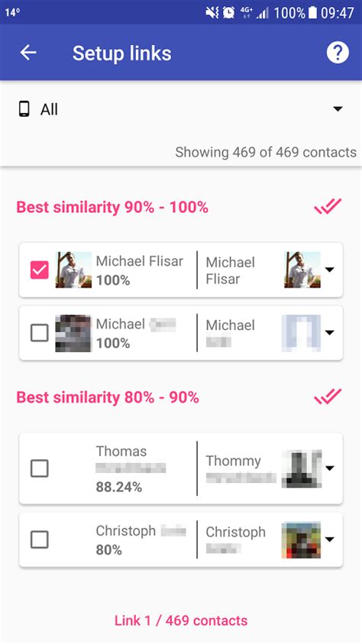Tap the phone device icon beside All
362x644 pixels.
24,109
